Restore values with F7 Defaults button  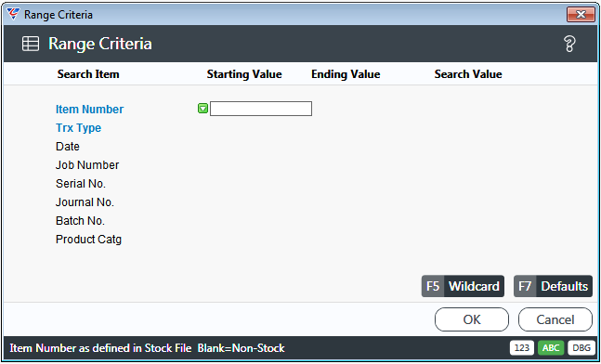tap(553, 286)
